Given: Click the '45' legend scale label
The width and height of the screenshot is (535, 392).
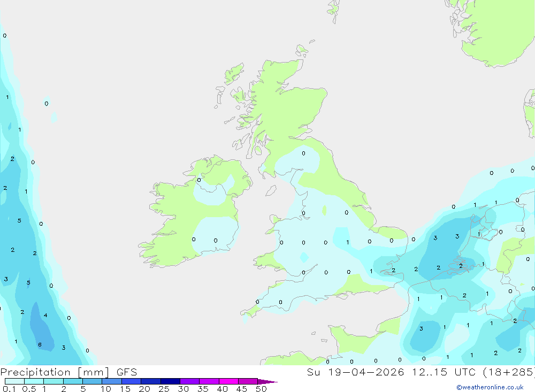Looking at the screenshot, I should point(242,389).
